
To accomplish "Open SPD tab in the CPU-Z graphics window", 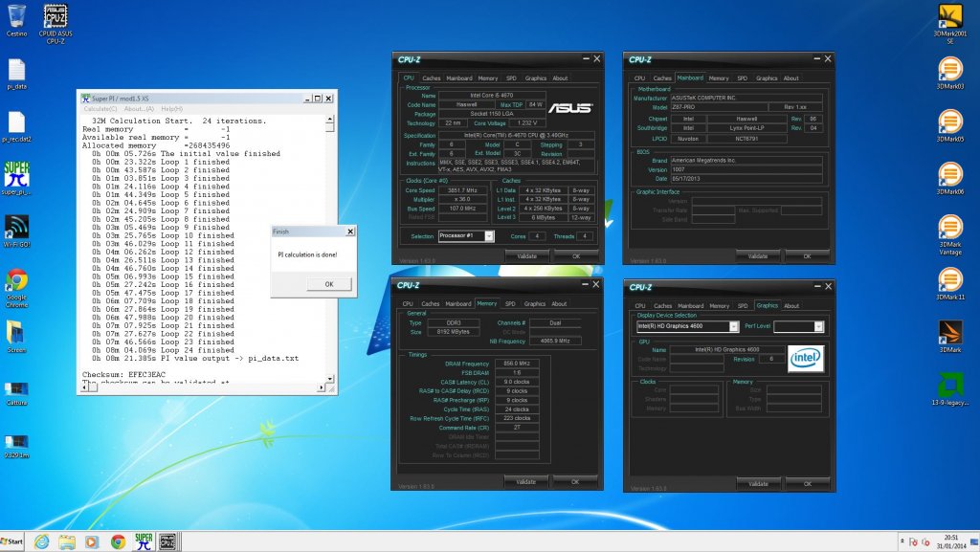I will [743, 306].
